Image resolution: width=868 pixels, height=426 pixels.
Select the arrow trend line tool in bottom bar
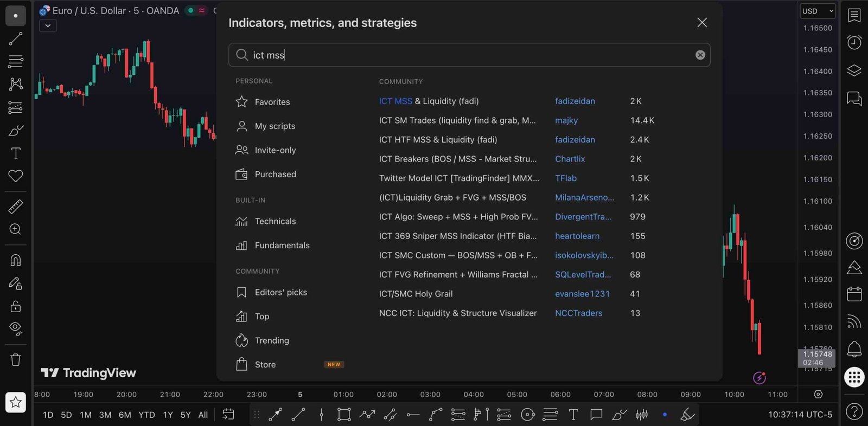pyautogui.click(x=276, y=415)
